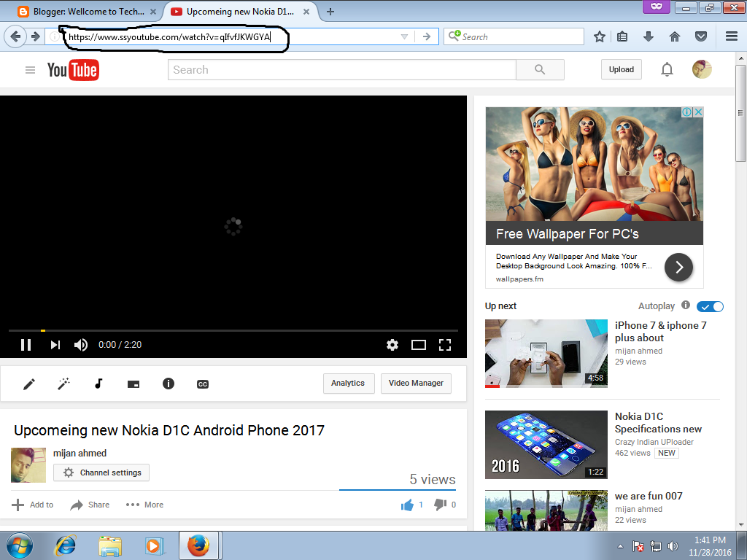Close the Nokia D1 video tab

pyautogui.click(x=306, y=12)
